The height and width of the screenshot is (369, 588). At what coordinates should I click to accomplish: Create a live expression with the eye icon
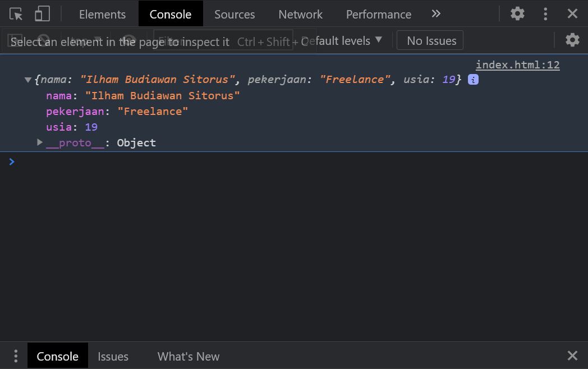tap(128, 40)
